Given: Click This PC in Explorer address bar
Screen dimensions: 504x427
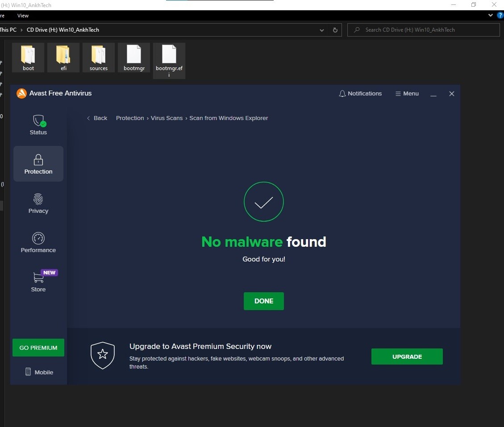Looking at the screenshot, I should [8, 29].
